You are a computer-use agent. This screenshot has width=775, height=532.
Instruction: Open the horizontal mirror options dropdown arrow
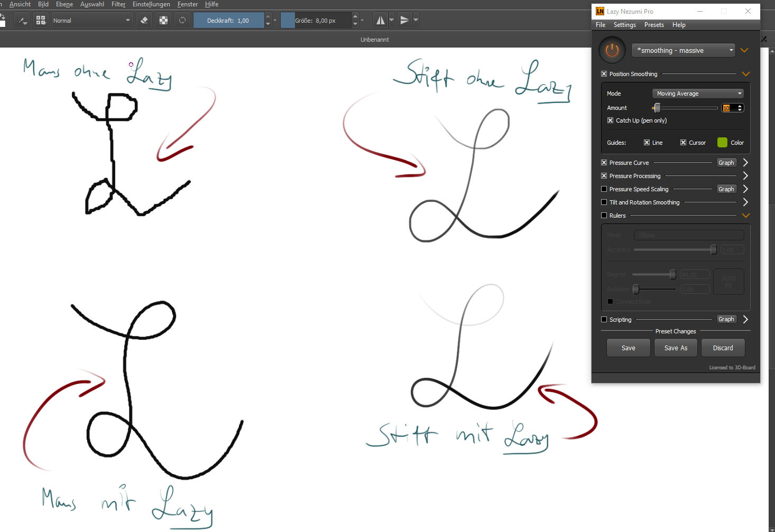[x=391, y=21]
